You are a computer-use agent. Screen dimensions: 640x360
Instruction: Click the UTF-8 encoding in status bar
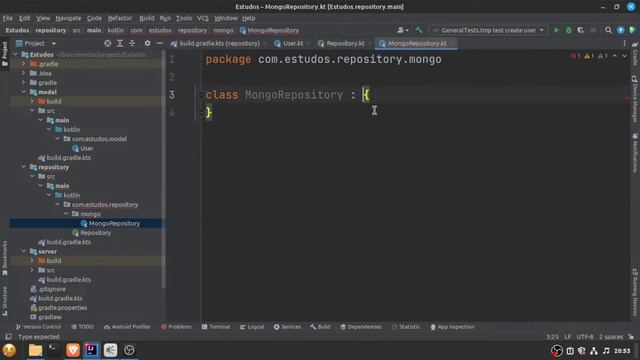(x=584, y=337)
